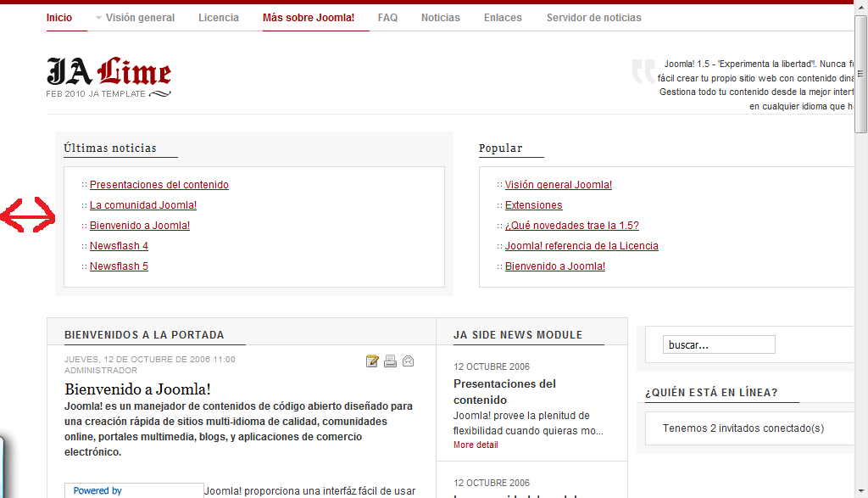Click the Bienvenido a Joomla! article title
This screenshot has width=868, height=498.
(137, 389)
